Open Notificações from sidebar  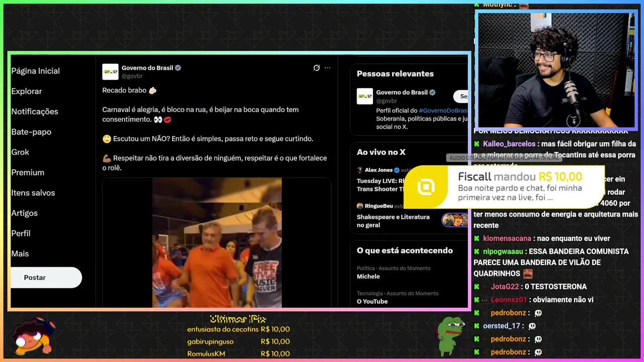tap(35, 112)
